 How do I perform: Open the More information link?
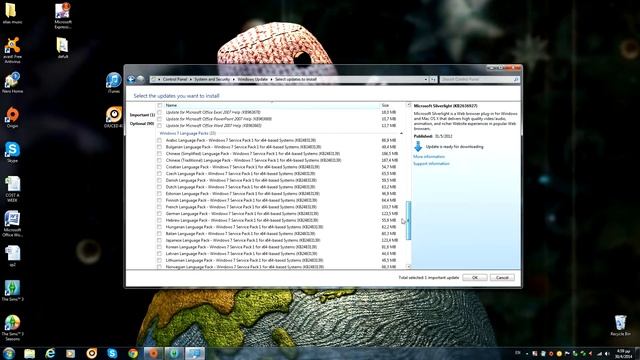pyautogui.click(x=429, y=157)
